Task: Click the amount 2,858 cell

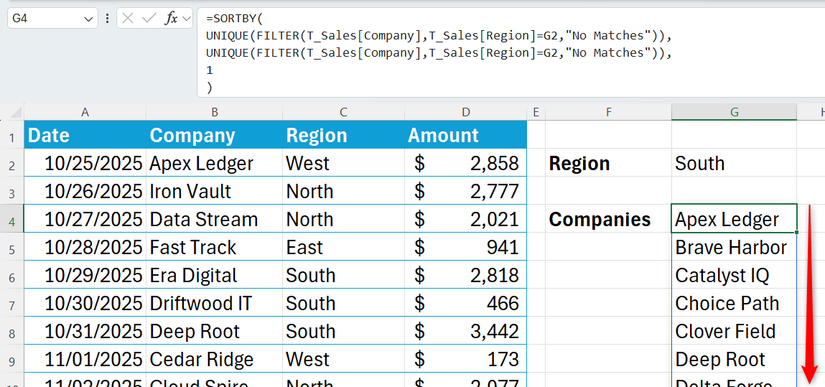Action: 466,163
